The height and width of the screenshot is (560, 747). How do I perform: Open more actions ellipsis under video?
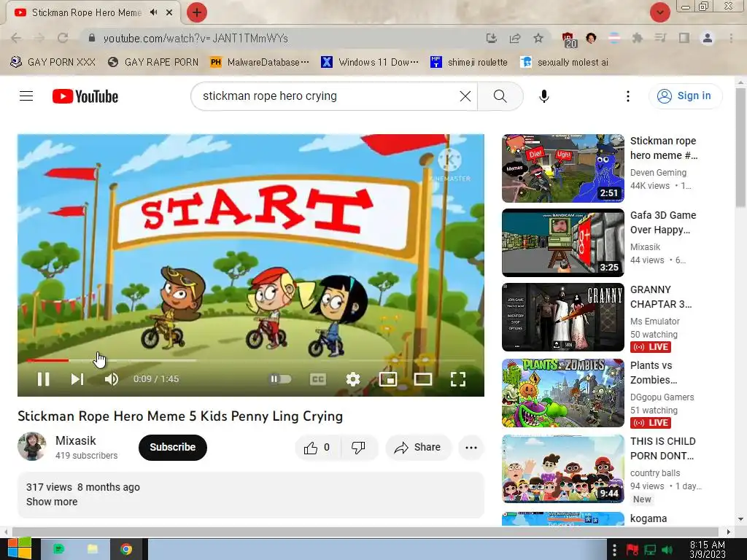point(471,448)
